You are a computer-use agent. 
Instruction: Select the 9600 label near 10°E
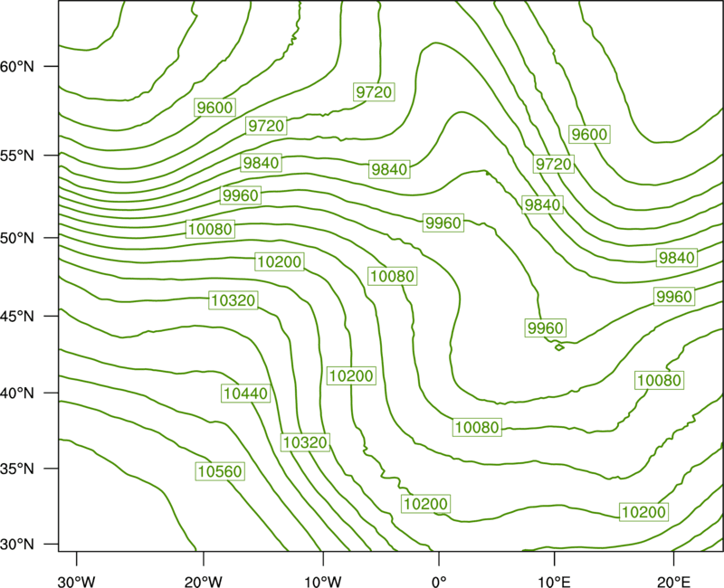pos(590,134)
